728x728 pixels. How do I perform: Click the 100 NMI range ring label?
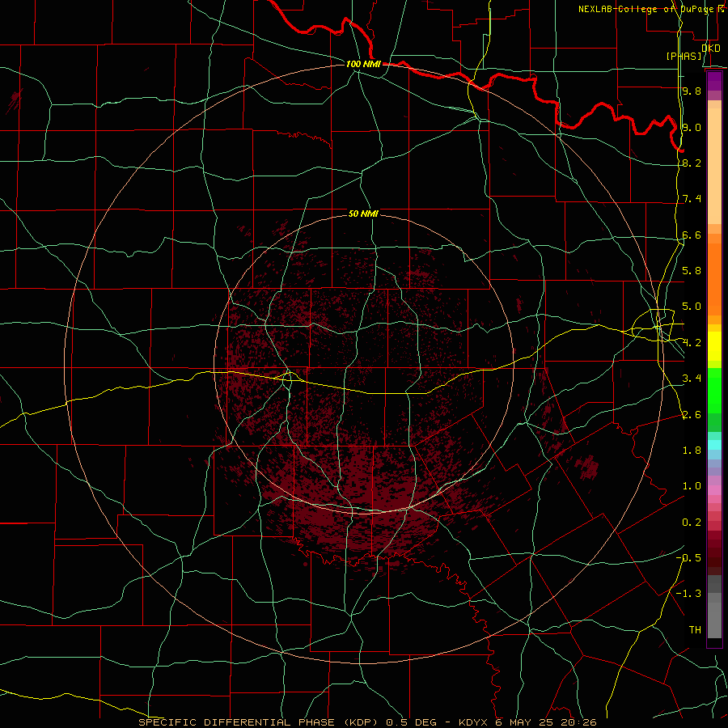tap(363, 64)
